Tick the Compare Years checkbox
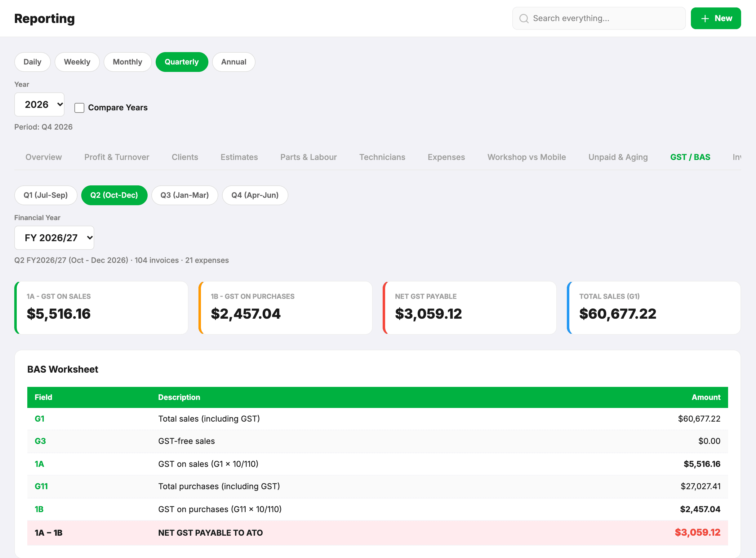The width and height of the screenshot is (756, 558). 79,108
